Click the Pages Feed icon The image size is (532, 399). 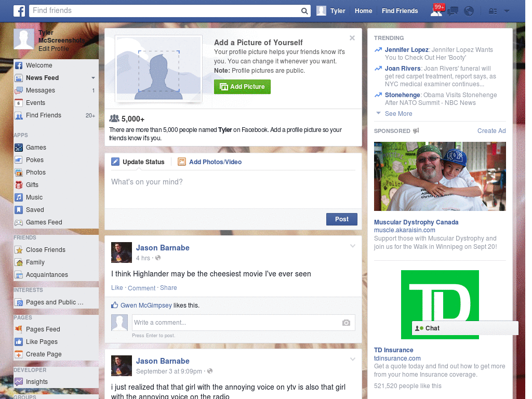pos(19,329)
